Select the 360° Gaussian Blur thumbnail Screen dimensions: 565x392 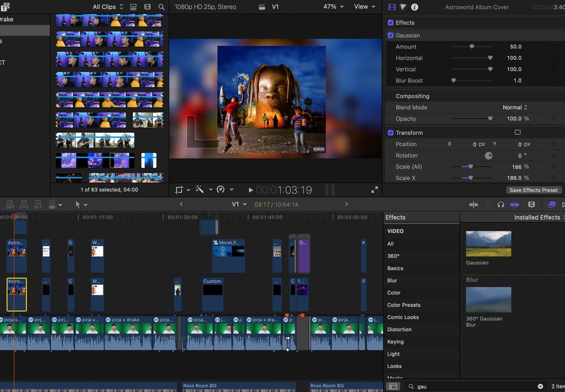[488, 300]
